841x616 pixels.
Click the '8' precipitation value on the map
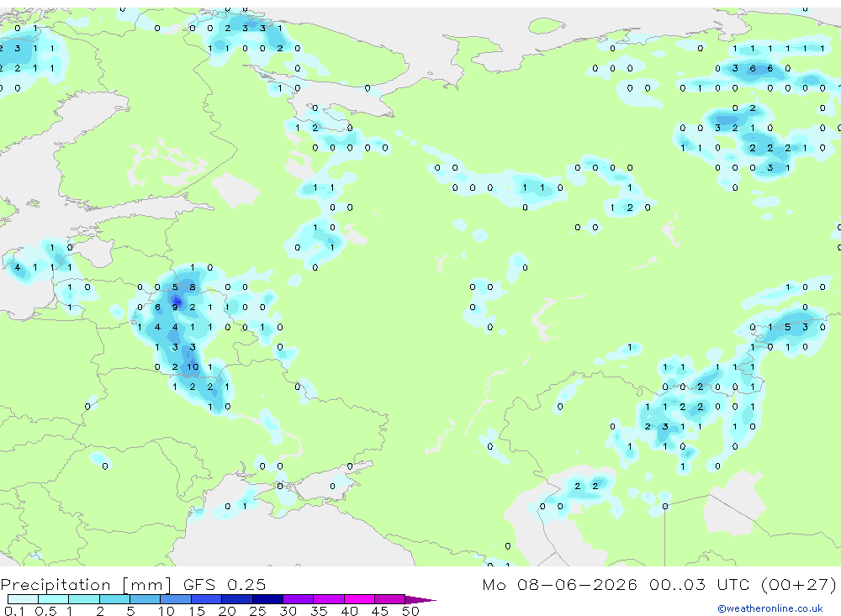[193, 287]
